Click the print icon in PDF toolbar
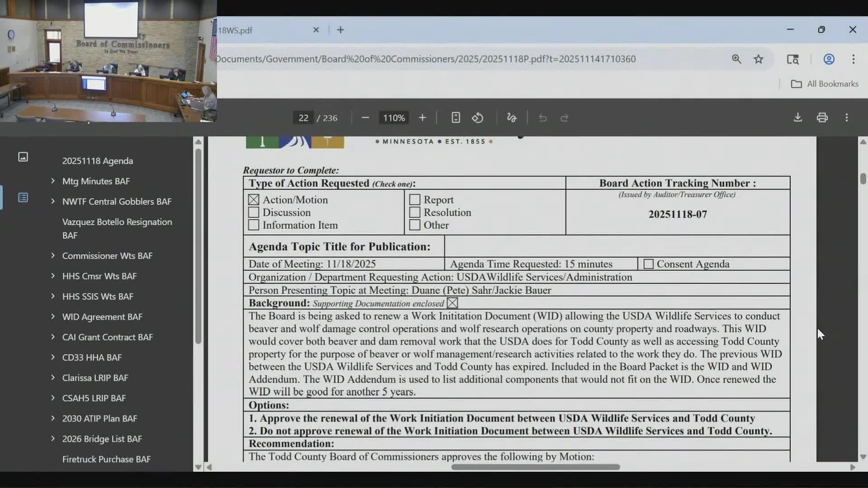This screenshot has height=488, width=868. (x=822, y=117)
